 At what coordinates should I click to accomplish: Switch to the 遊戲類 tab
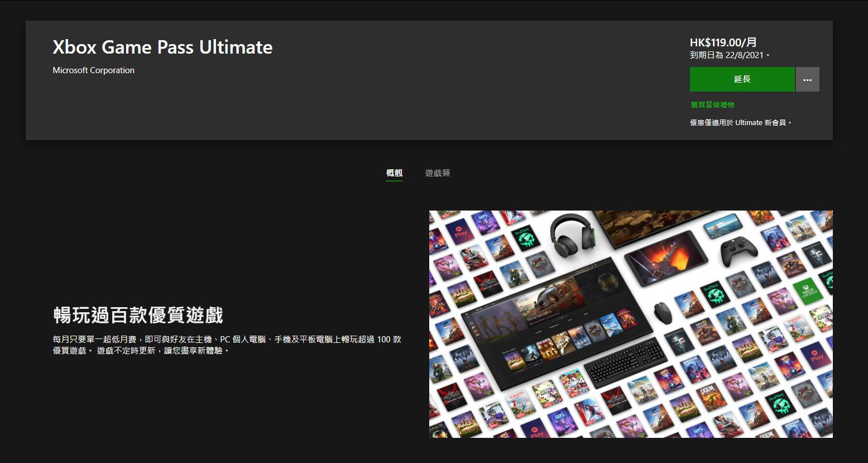437,173
